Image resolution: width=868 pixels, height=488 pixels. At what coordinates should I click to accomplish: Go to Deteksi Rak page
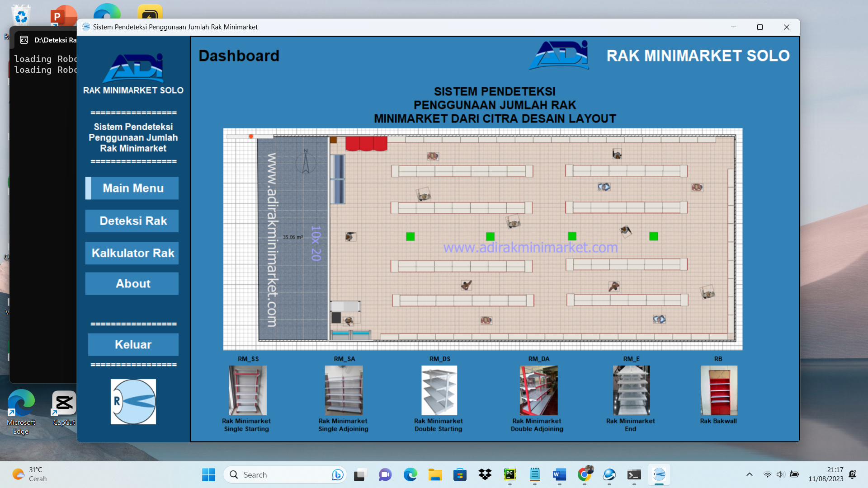click(132, 221)
